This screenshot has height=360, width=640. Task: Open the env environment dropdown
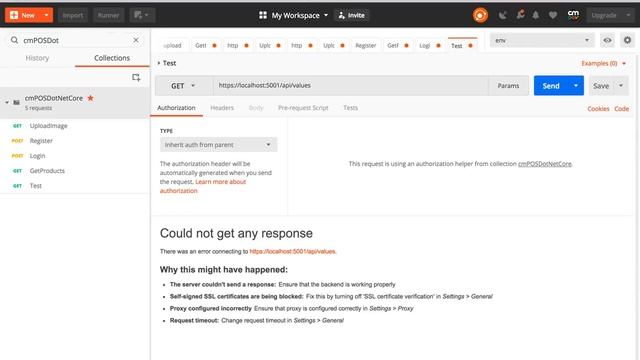coord(542,40)
